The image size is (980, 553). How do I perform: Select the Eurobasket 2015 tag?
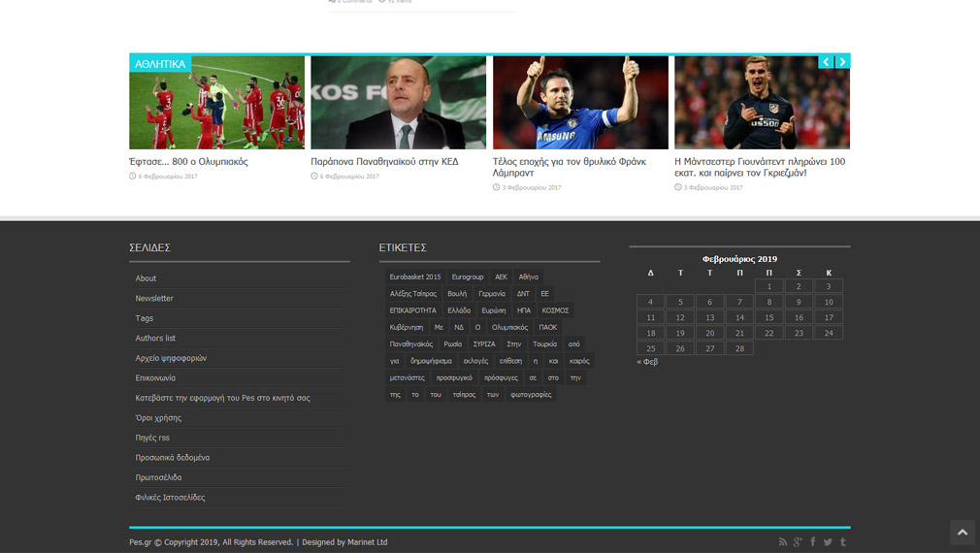coord(415,276)
